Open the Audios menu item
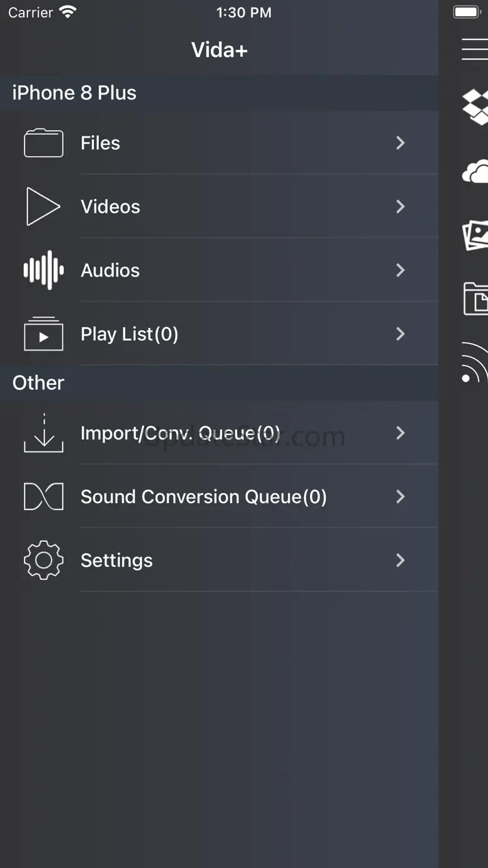 point(110,270)
